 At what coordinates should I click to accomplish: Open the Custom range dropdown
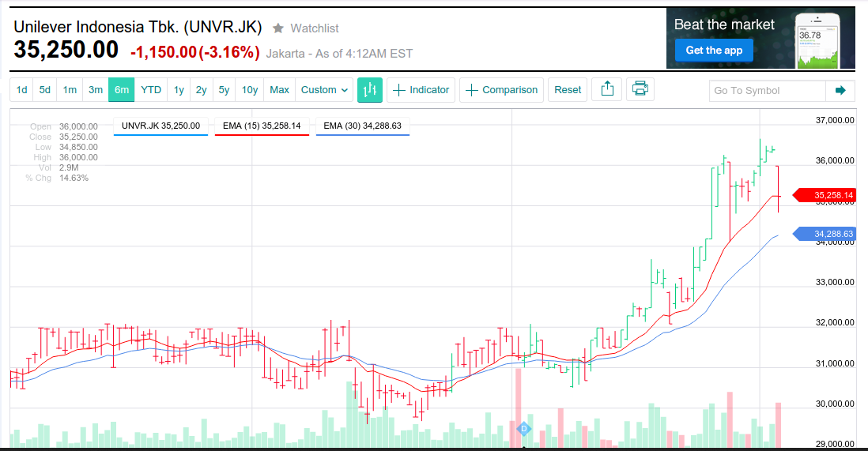click(324, 89)
